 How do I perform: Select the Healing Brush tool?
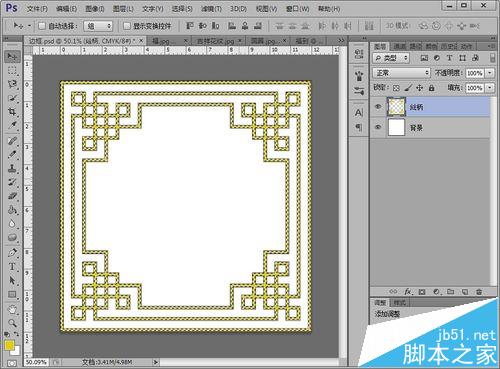tap(12, 141)
